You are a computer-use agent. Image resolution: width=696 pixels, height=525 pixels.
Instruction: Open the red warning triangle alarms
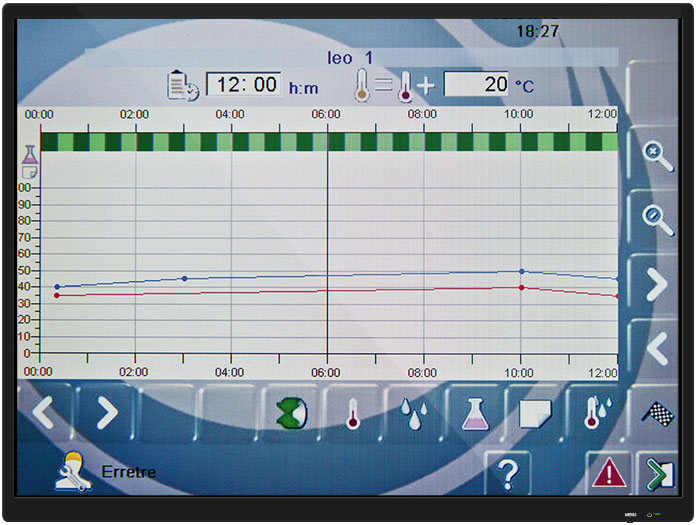609,473
